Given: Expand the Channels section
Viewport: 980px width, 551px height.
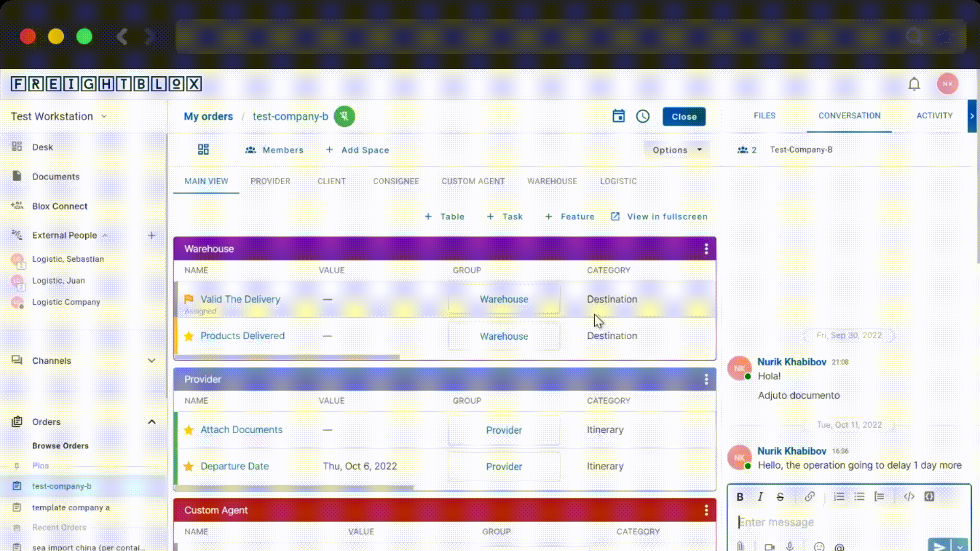Looking at the screenshot, I should [x=151, y=360].
